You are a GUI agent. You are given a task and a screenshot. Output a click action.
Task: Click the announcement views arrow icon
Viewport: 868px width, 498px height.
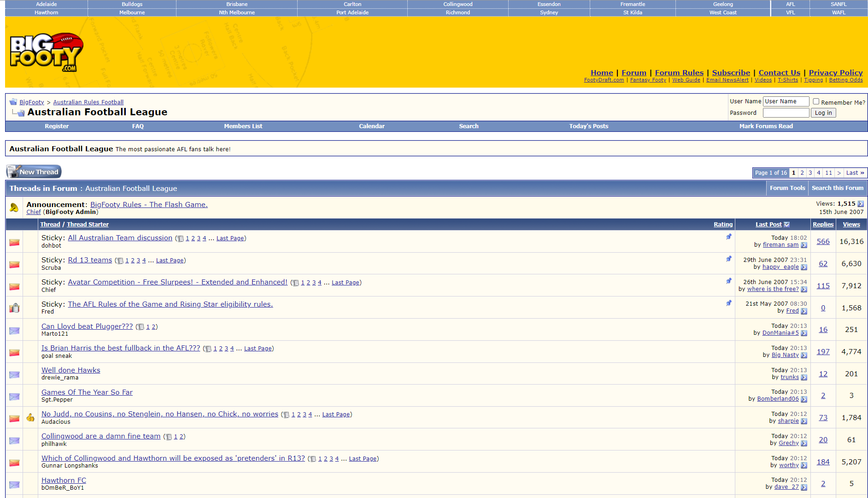(861, 204)
